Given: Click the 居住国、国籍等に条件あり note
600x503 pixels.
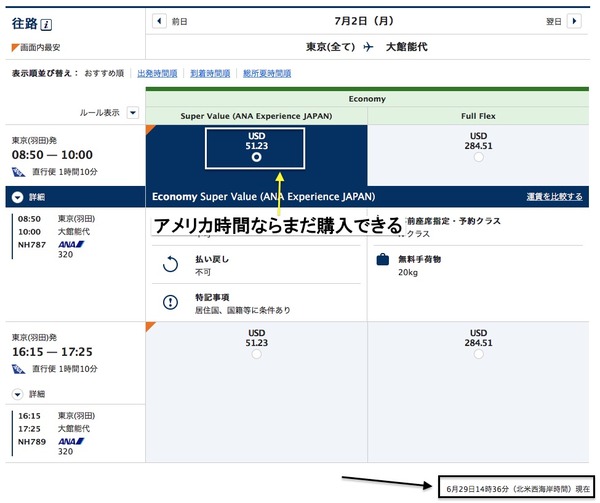Looking at the screenshot, I should [x=243, y=310].
